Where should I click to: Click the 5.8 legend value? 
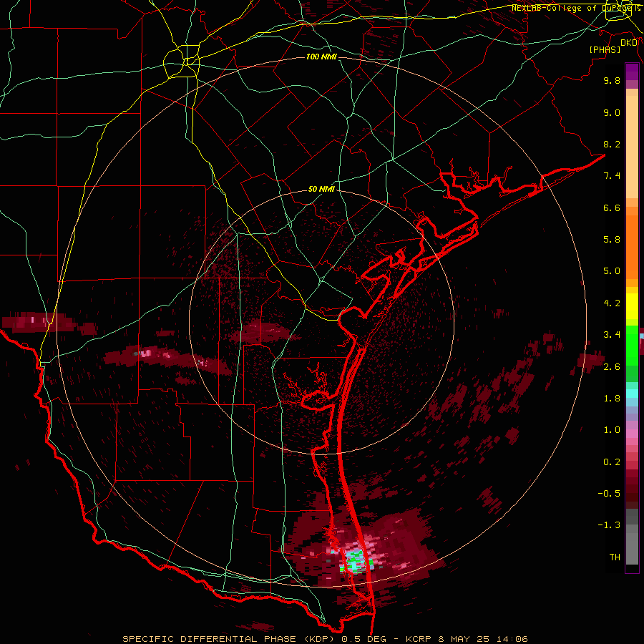(x=612, y=240)
